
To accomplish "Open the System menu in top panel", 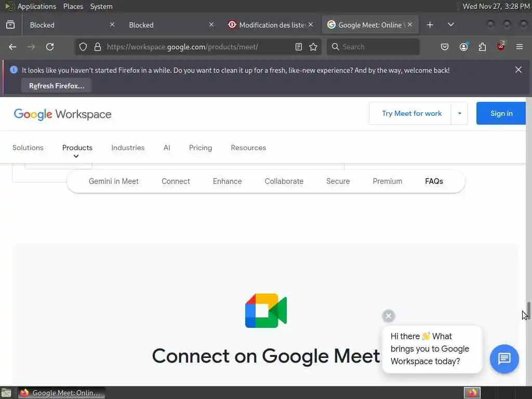I will point(101,6).
